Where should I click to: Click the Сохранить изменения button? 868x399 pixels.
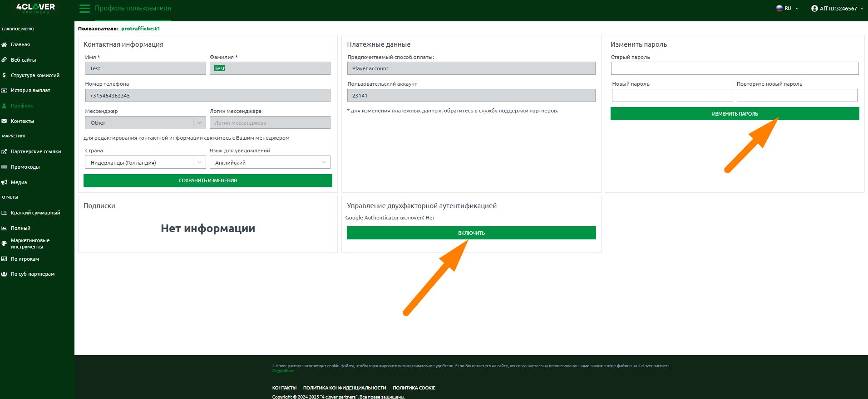tap(208, 180)
